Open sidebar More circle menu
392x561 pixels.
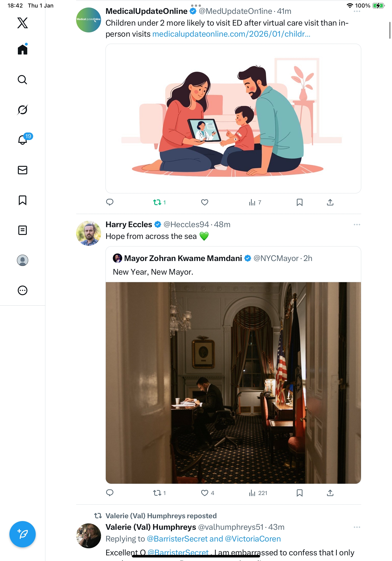pyautogui.click(x=23, y=291)
